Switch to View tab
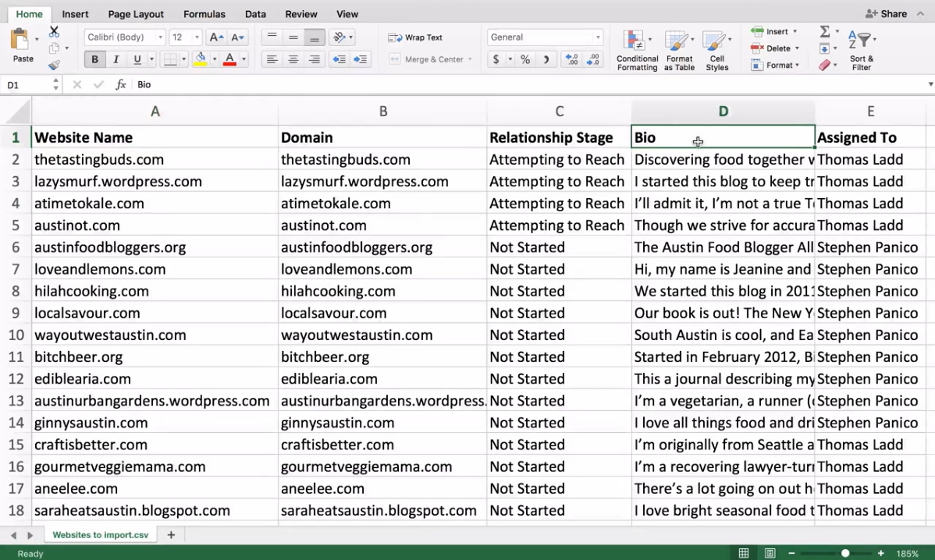Screen dimensions: 935x560 coord(347,14)
